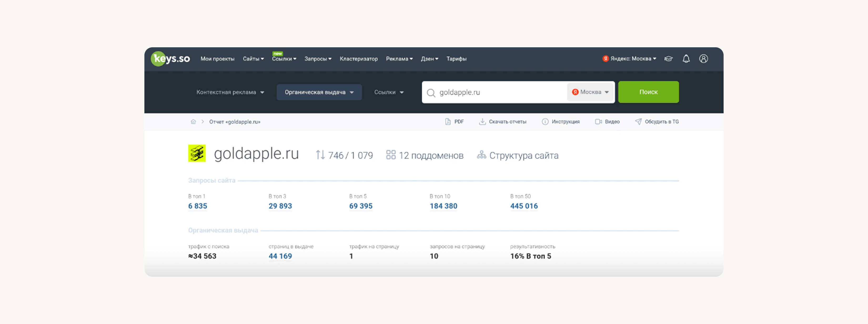Screen dimensions: 868x324
Task: Click the 746 / 1 079 rank text
Action: 350,155
